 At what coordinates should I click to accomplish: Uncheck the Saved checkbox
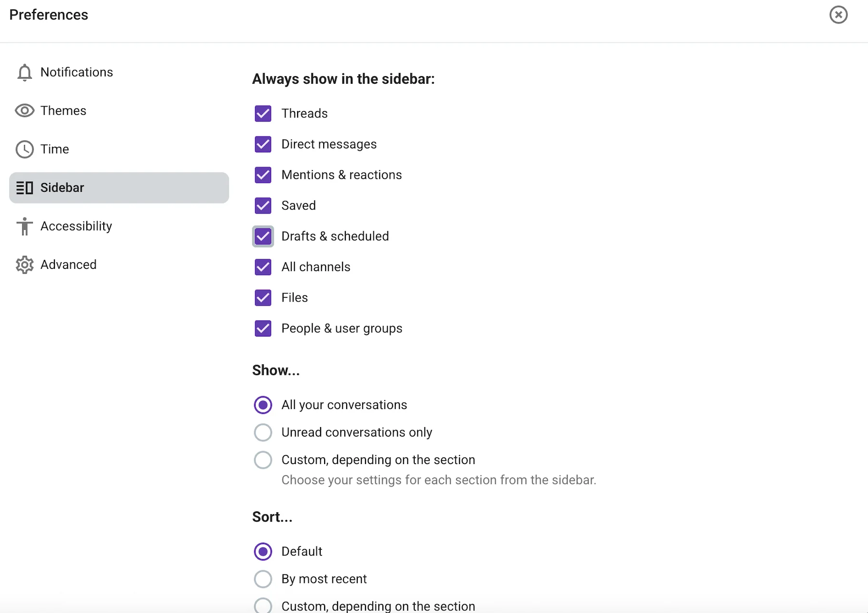(263, 206)
